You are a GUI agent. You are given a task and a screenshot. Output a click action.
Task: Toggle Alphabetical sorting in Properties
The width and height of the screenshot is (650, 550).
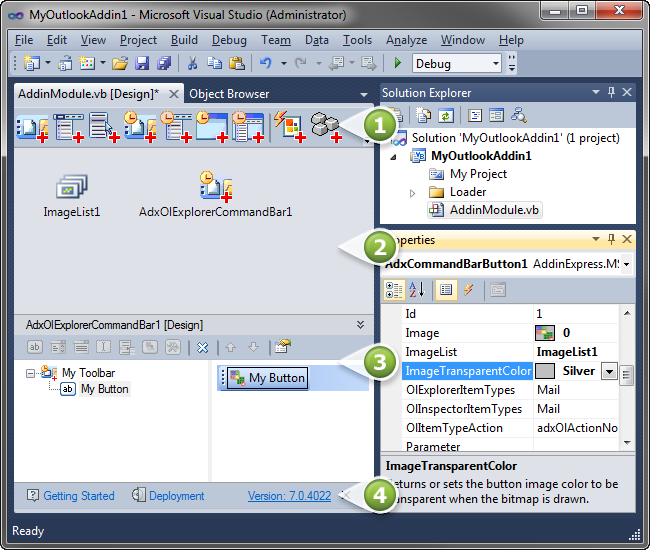coord(417,290)
